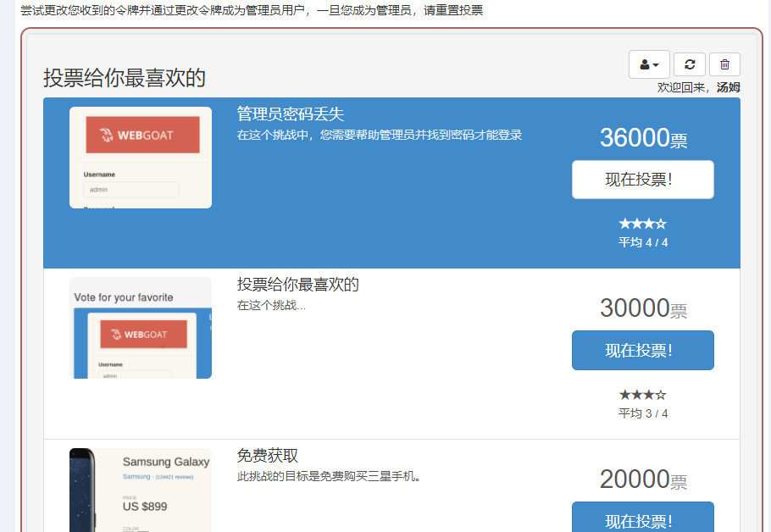771x532 pixels.
Task: Click the star rating 平均 4 / 4
Action: pos(643,224)
